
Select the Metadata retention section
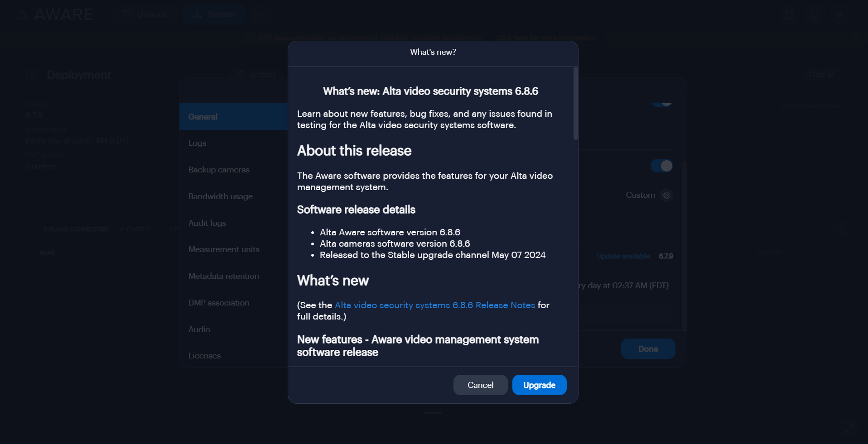[224, 276]
